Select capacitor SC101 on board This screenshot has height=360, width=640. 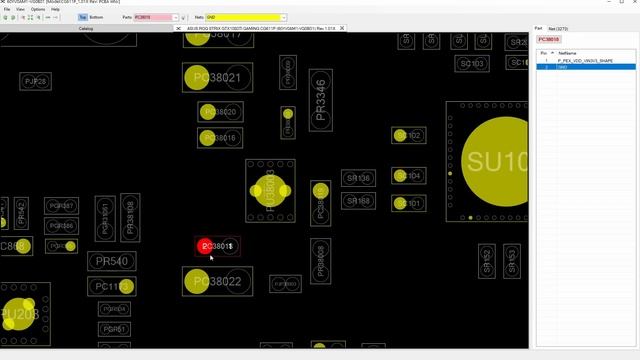[x=409, y=203]
